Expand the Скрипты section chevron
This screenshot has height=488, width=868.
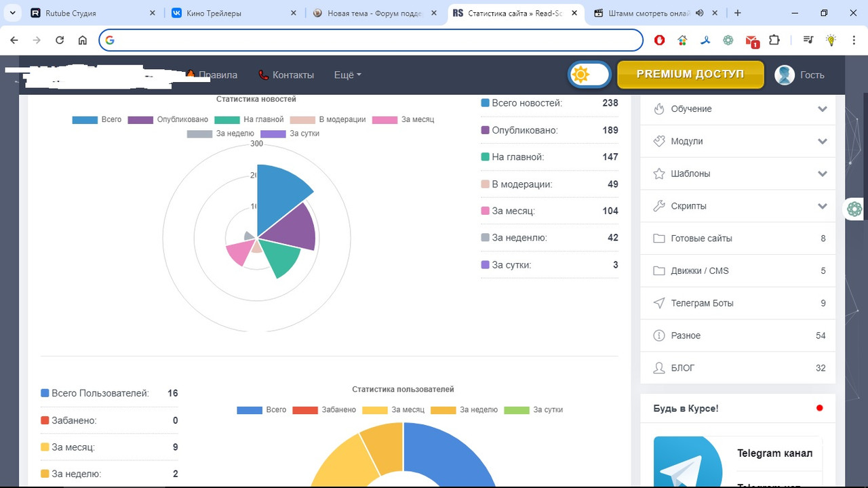[x=823, y=207]
